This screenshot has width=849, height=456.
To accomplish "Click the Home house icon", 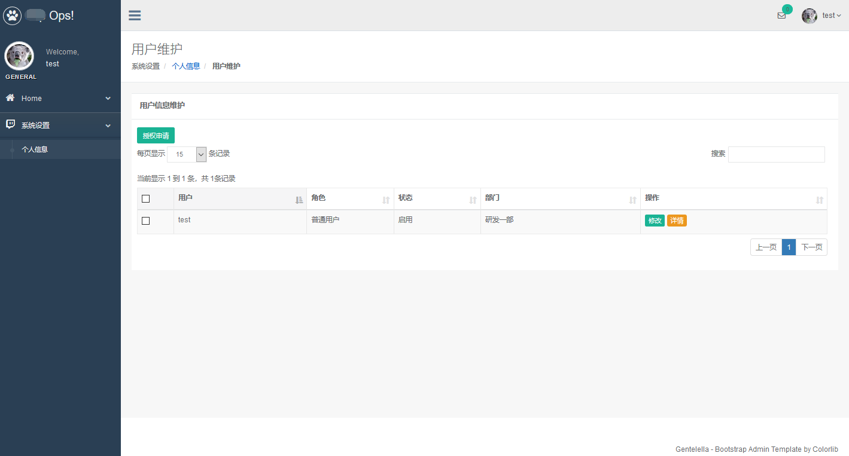I will coord(10,98).
